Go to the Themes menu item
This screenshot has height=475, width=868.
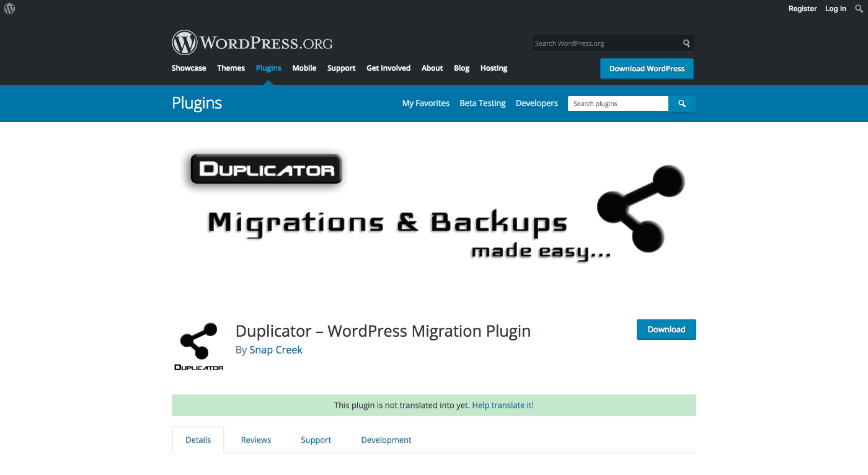[231, 68]
